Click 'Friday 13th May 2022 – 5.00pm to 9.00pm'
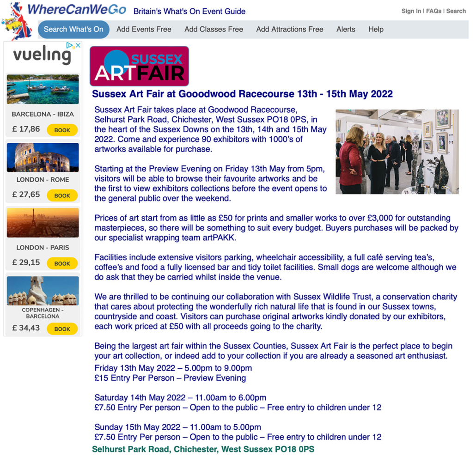The image size is (476, 457). point(173,368)
